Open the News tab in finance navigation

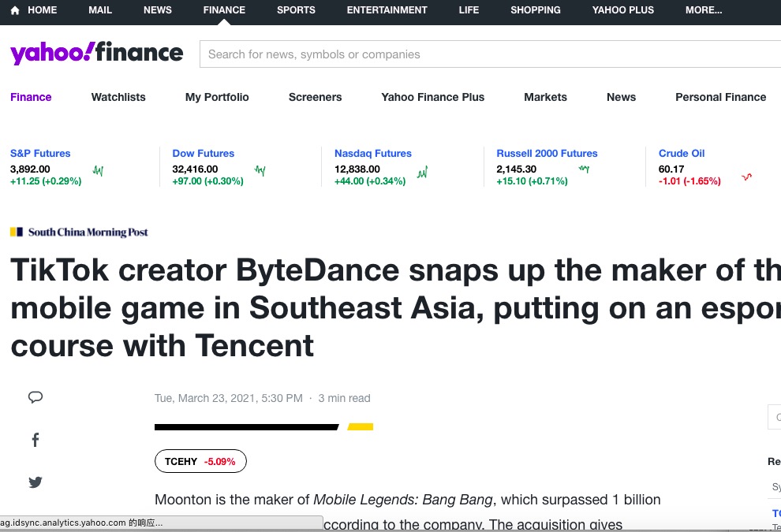(x=621, y=97)
